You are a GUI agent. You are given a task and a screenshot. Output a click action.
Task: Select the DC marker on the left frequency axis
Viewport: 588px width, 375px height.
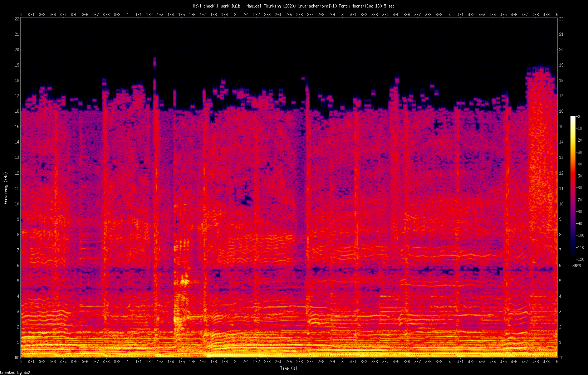pyautogui.click(x=16, y=357)
